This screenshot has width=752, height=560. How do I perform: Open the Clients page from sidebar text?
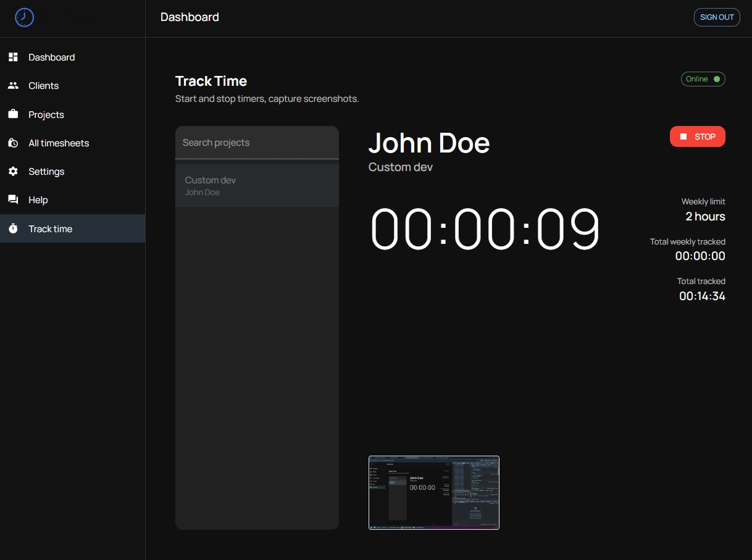[x=43, y=86]
